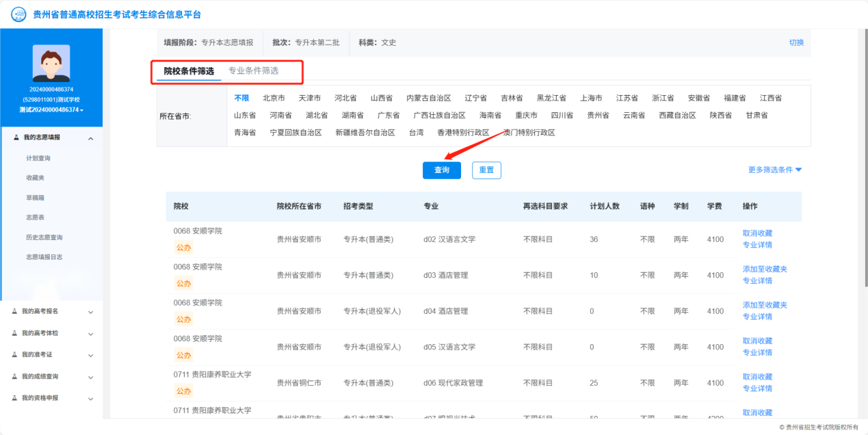Click the 重置 reset button

(x=486, y=170)
